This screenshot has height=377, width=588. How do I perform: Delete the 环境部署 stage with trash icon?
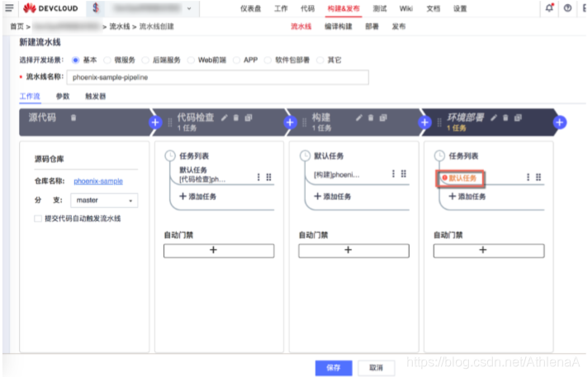pyautogui.click(x=505, y=118)
